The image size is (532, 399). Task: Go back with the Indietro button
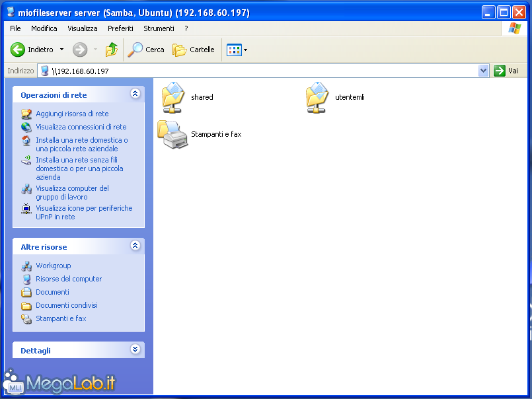coord(32,50)
